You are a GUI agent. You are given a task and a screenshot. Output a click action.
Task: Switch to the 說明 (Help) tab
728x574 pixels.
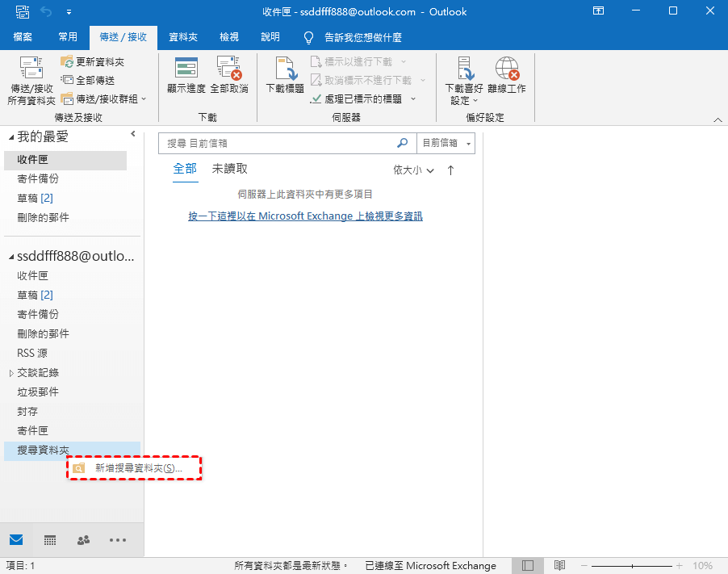pos(270,37)
